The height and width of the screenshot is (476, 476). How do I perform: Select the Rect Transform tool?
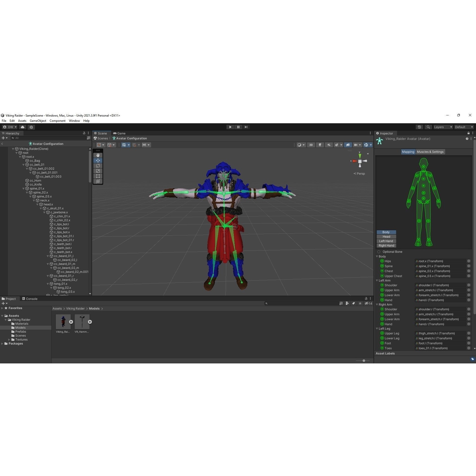(98, 176)
